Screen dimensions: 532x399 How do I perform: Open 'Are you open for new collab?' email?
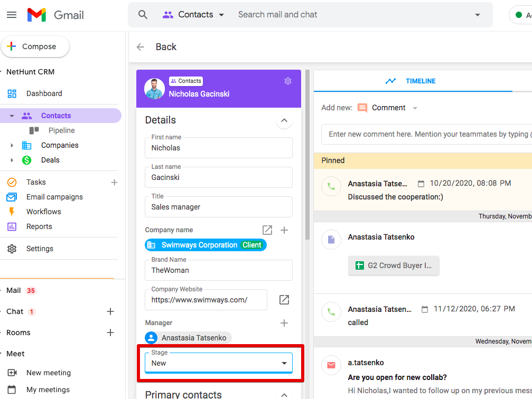pyautogui.click(x=397, y=377)
